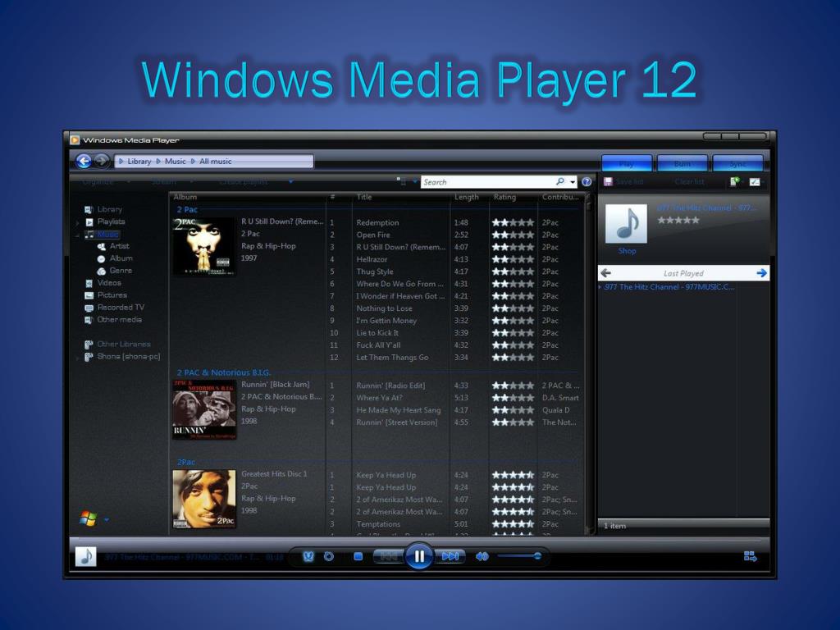Select Library icon in navigation tree

pos(89,209)
